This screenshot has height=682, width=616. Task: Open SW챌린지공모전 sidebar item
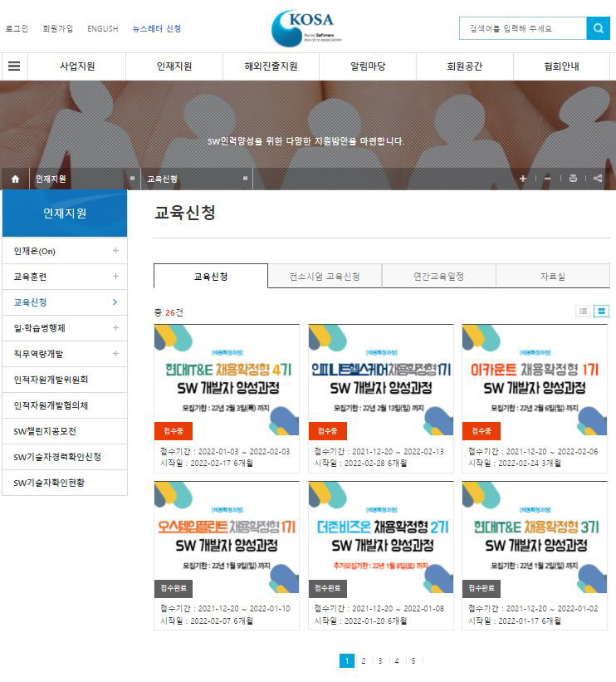pyautogui.click(x=65, y=431)
